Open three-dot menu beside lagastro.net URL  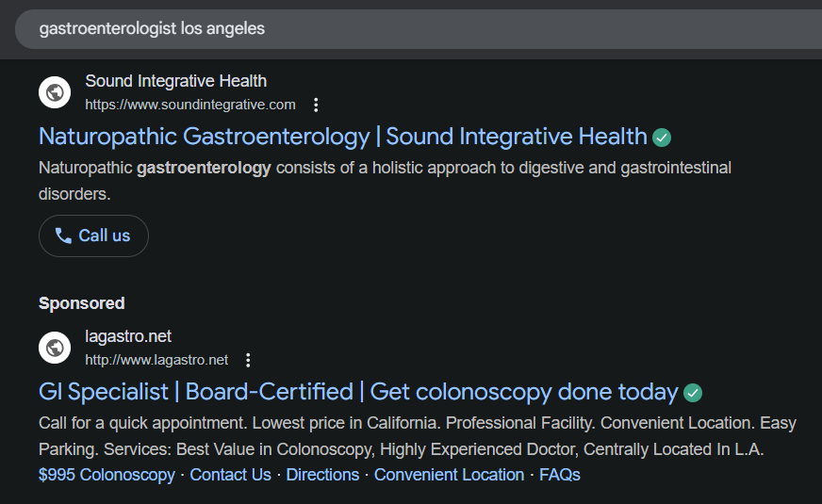click(248, 360)
